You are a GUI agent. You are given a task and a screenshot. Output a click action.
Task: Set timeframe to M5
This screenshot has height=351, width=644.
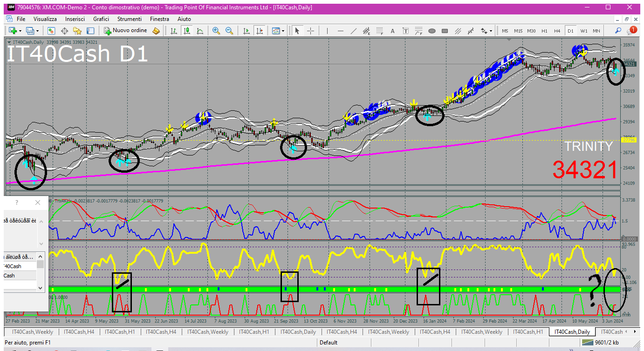[505, 31]
